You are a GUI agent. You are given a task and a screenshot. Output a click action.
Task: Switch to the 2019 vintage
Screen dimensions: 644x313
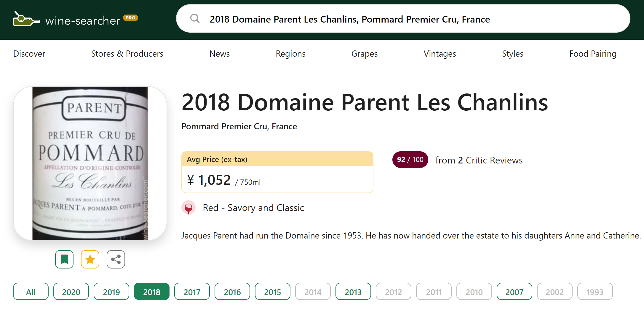111,292
